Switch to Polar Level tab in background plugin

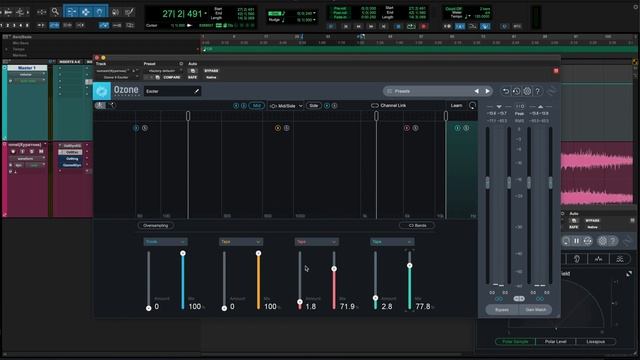(556, 341)
